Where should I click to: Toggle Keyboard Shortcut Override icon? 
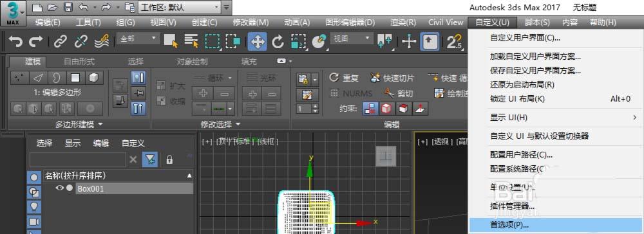[x=430, y=41]
